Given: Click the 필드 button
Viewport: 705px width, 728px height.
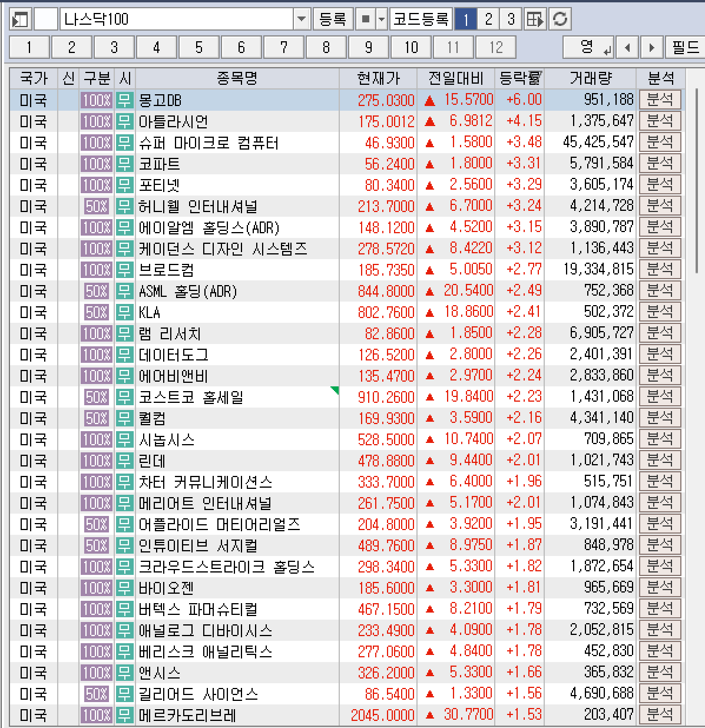Looking at the screenshot, I should [x=685, y=47].
